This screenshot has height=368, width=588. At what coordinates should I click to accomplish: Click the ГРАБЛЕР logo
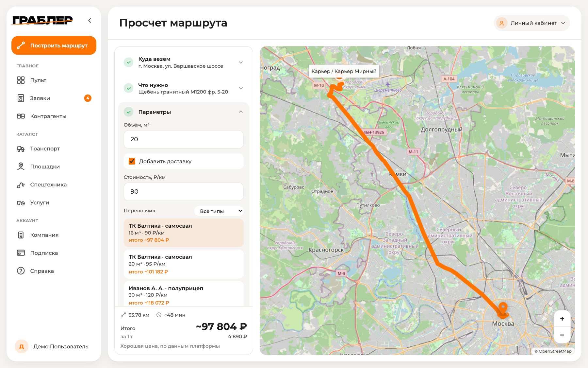42,20
